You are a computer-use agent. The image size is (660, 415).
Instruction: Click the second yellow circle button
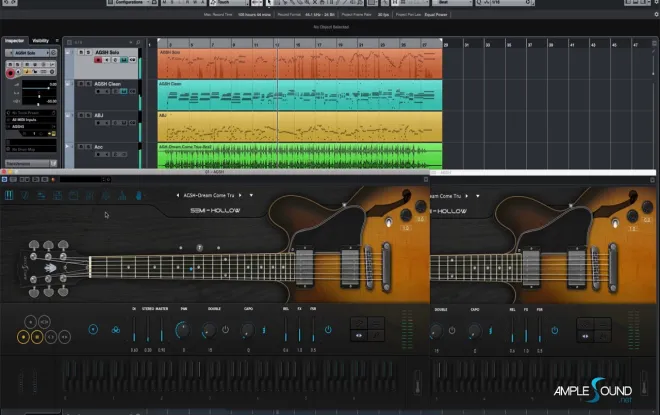point(37,337)
